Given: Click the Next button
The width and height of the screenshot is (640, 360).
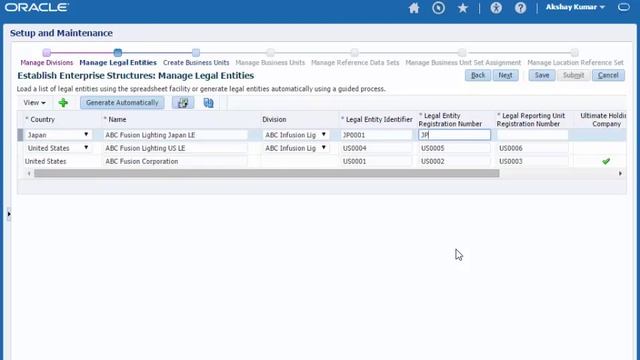Looking at the screenshot, I should 505,75.
